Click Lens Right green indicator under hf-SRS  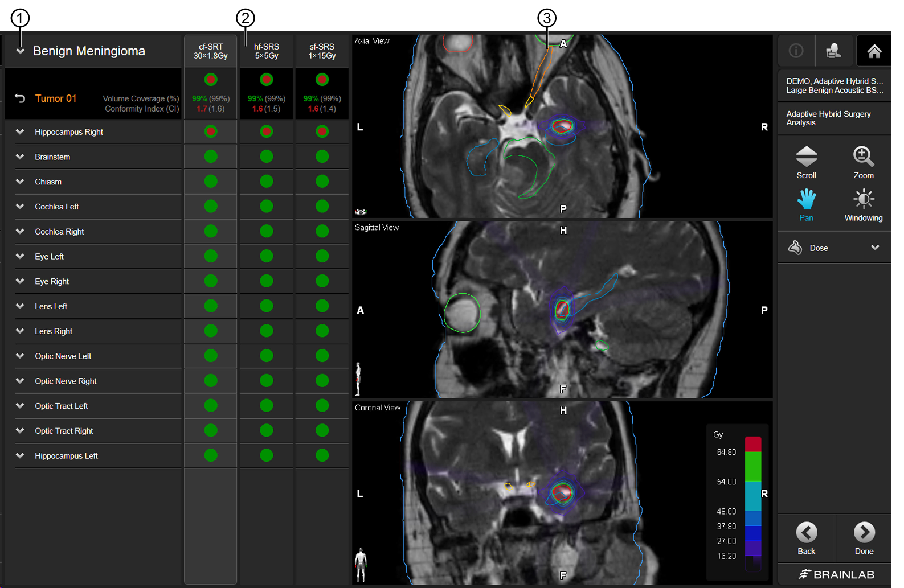267,331
